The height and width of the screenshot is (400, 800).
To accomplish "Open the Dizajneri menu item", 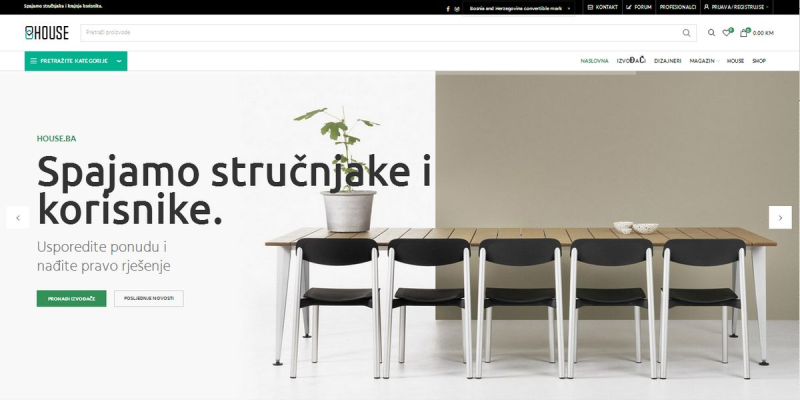I will click(667, 61).
